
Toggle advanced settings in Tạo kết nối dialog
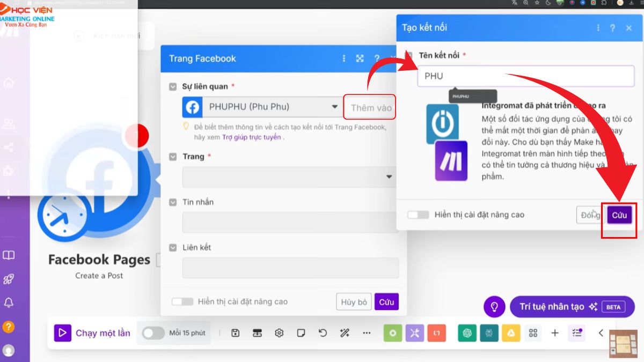click(x=418, y=215)
